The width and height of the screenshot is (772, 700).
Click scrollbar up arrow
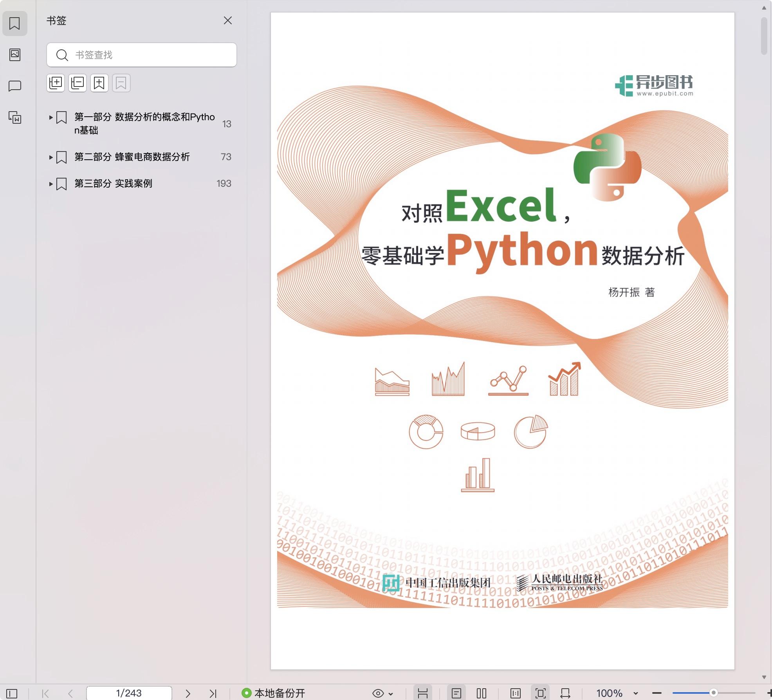764,7
